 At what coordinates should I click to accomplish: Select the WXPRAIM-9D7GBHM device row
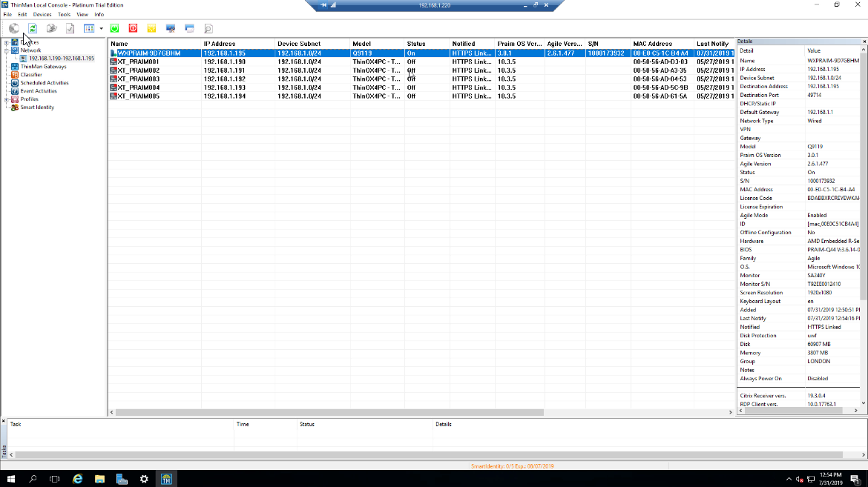[421, 53]
